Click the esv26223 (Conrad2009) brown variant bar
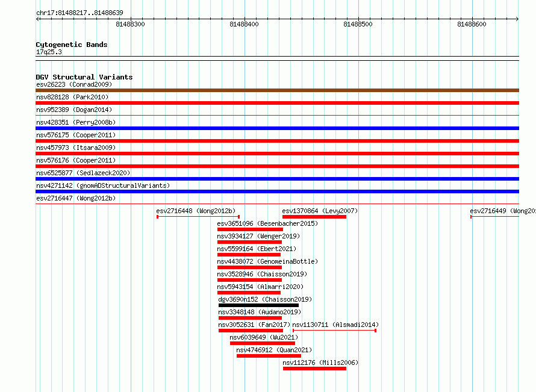The width and height of the screenshot is (536, 392). pyautogui.click(x=277, y=90)
